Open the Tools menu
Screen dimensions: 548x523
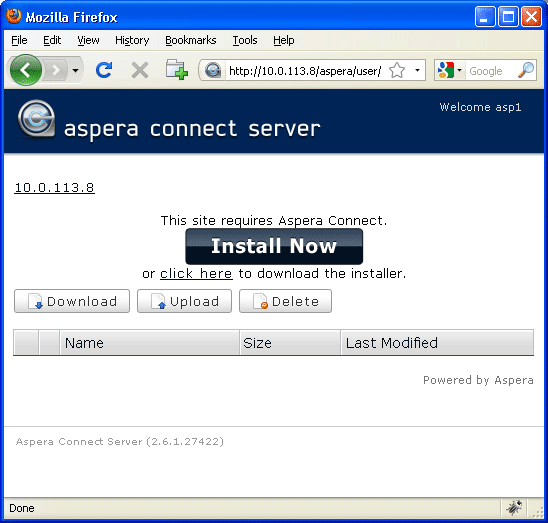click(245, 40)
